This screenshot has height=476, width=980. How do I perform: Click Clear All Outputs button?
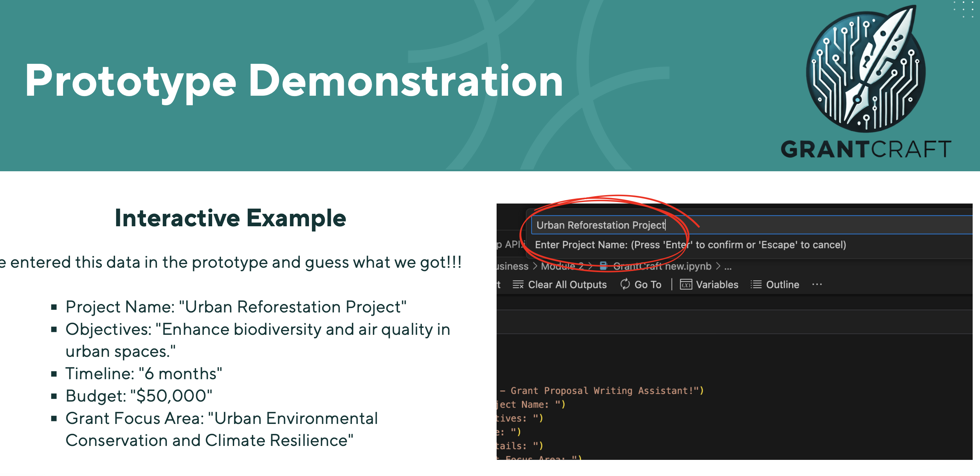click(x=559, y=285)
